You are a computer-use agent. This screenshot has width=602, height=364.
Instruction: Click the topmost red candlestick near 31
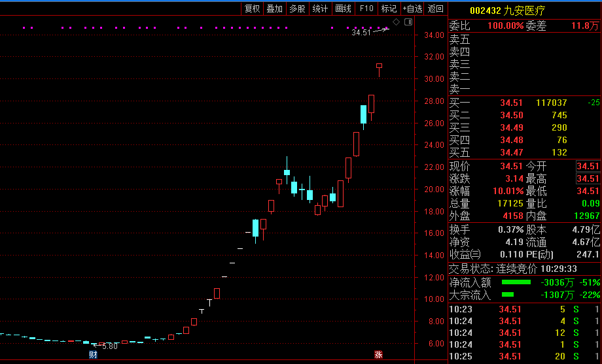pyautogui.click(x=379, y=70)
